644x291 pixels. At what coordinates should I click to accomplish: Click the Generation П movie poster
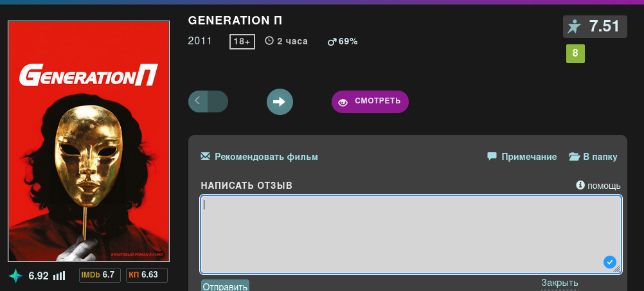[89, 141]
